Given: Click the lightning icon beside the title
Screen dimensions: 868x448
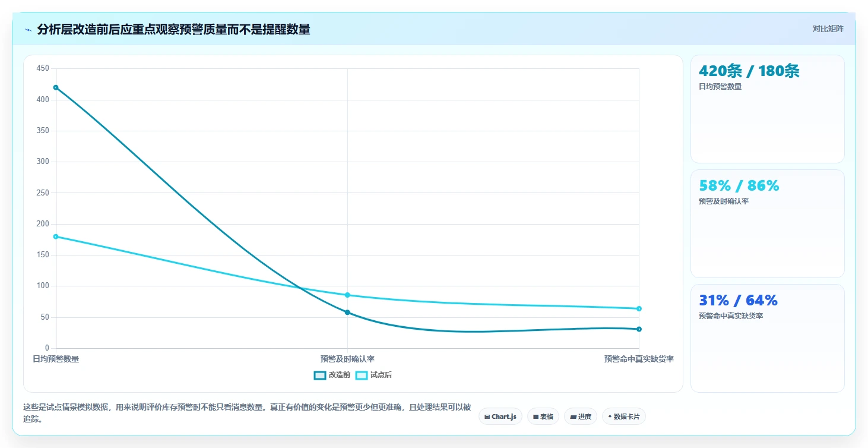Looking at the screenshot, I should (x=28, y=30).
